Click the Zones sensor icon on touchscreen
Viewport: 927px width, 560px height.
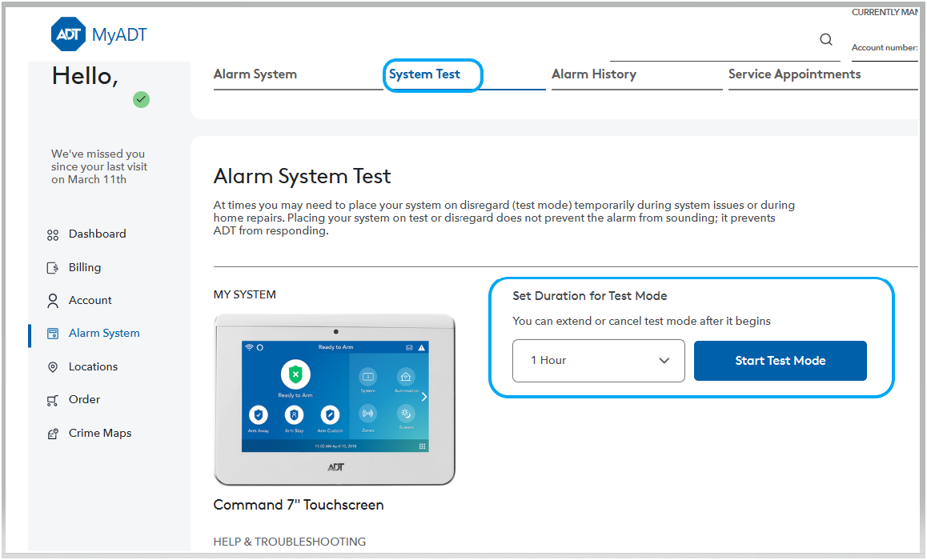367,414
